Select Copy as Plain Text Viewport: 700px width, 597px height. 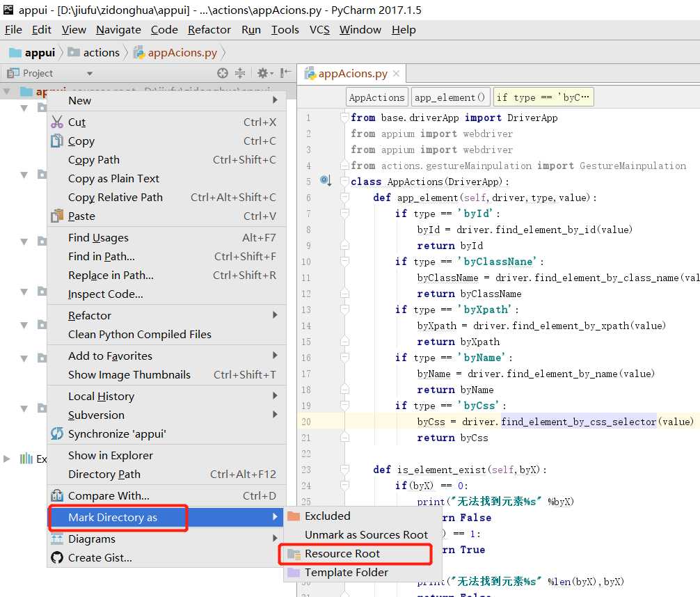tap(166, 179)
